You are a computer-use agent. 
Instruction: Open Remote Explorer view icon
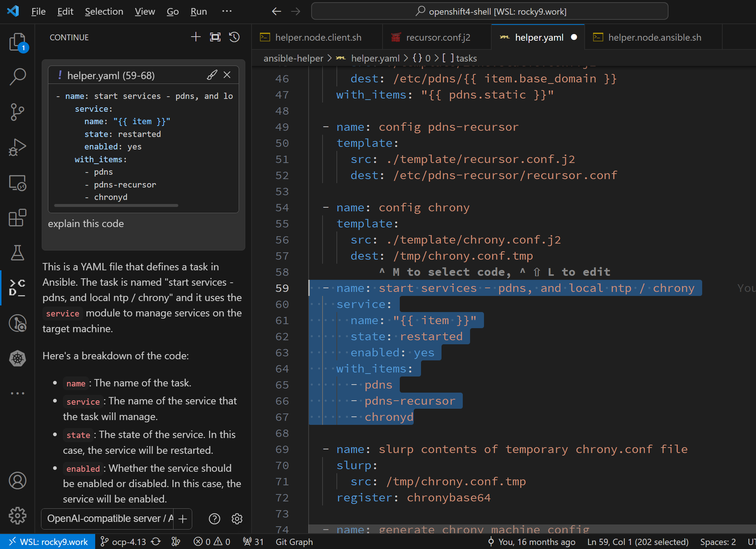coord(17,183)
